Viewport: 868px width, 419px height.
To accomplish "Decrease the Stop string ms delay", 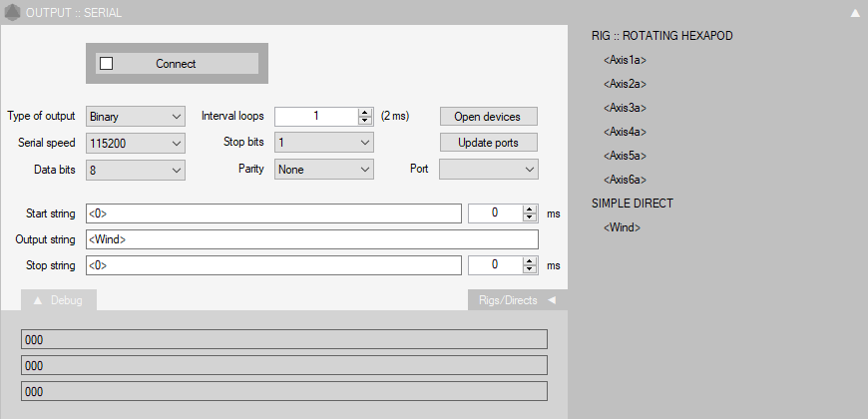I will point(530,269).
